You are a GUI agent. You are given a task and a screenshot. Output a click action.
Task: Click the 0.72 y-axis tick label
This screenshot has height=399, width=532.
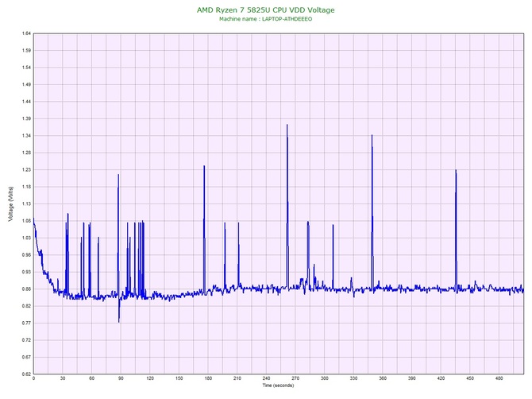point(26,340)
